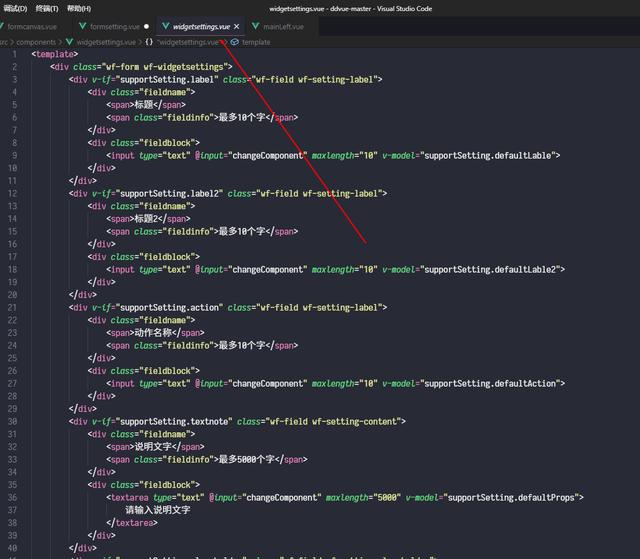The image size is (640, 559).
Task: Click the maxlength="10" attribute on line 27
Action: click(x=344, y=384)
